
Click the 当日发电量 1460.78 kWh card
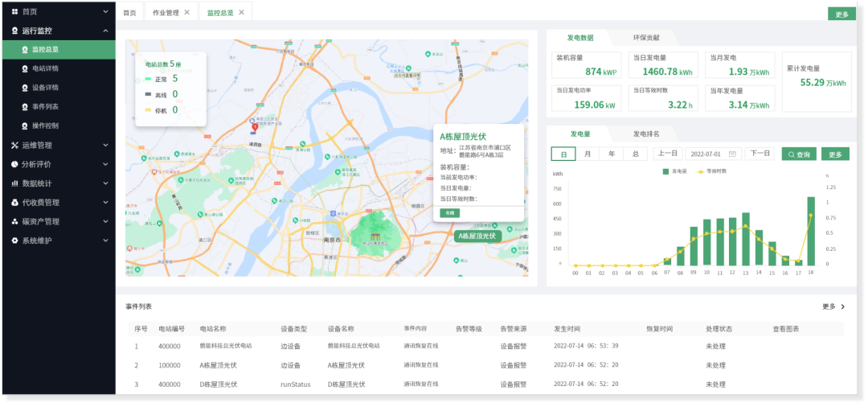click(x=663, y=65)
